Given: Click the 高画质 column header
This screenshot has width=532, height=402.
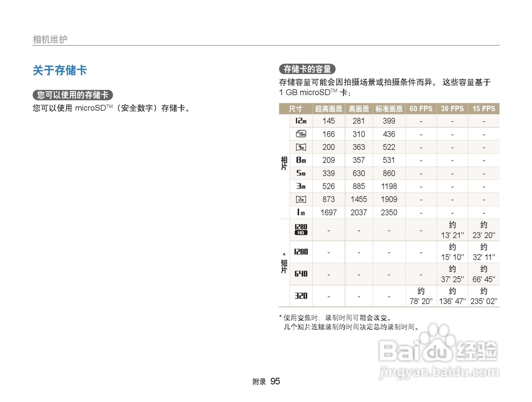Looking at the screenshot, I should 359,109.
